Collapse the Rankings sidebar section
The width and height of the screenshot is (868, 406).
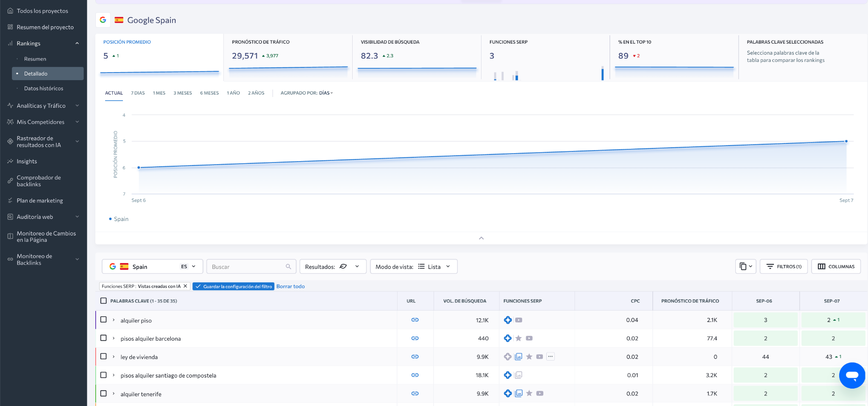click(77, 43)
